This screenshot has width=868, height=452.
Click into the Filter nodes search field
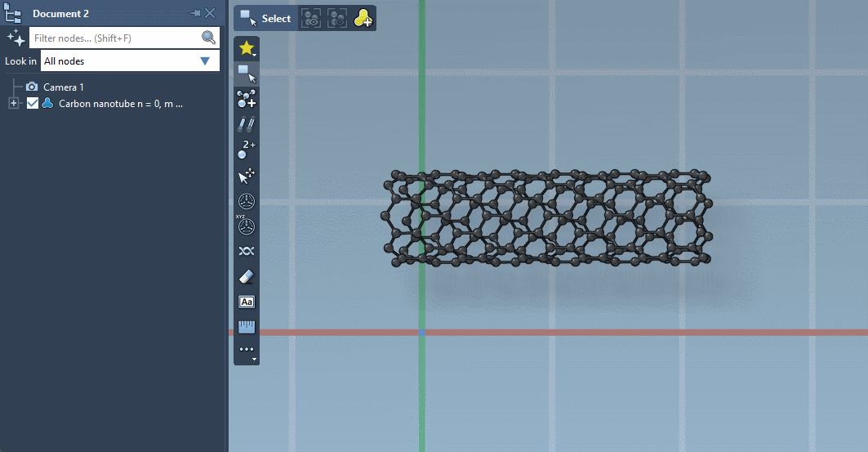(114, 38)
